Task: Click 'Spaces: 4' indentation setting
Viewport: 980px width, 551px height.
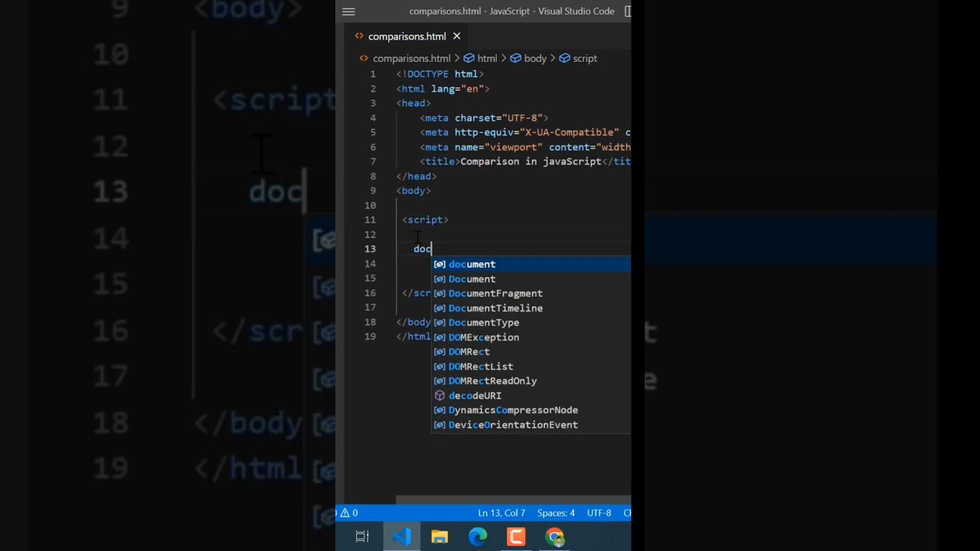Action: click(556, 513)
